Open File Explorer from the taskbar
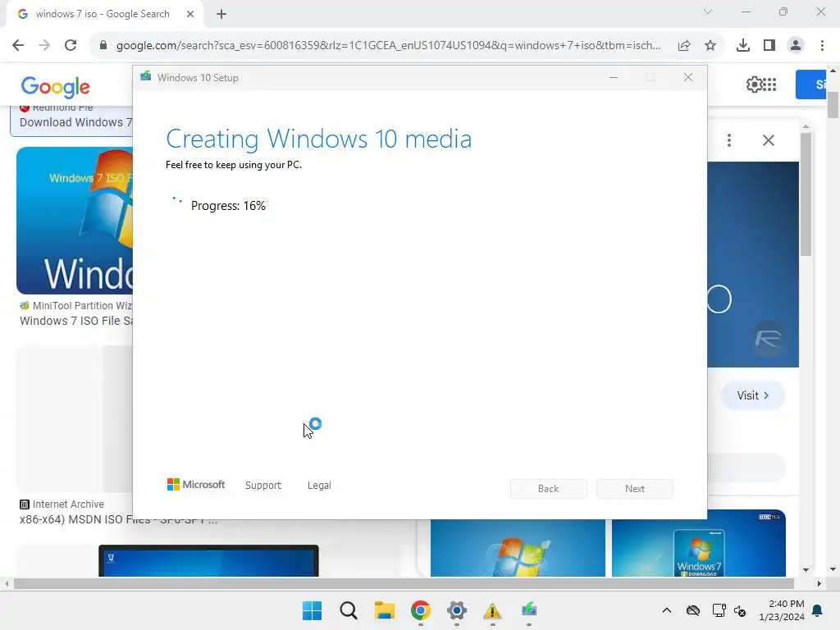The image size is (840, 630). tap(384, 610)
